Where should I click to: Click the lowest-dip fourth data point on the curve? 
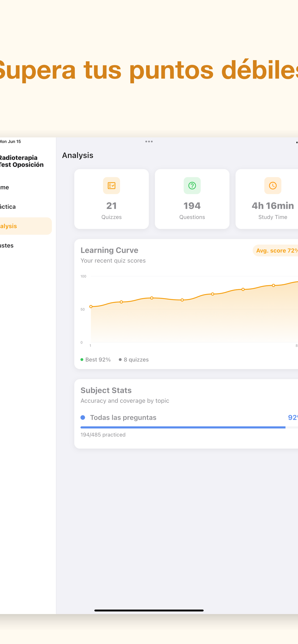coord(182,300)
